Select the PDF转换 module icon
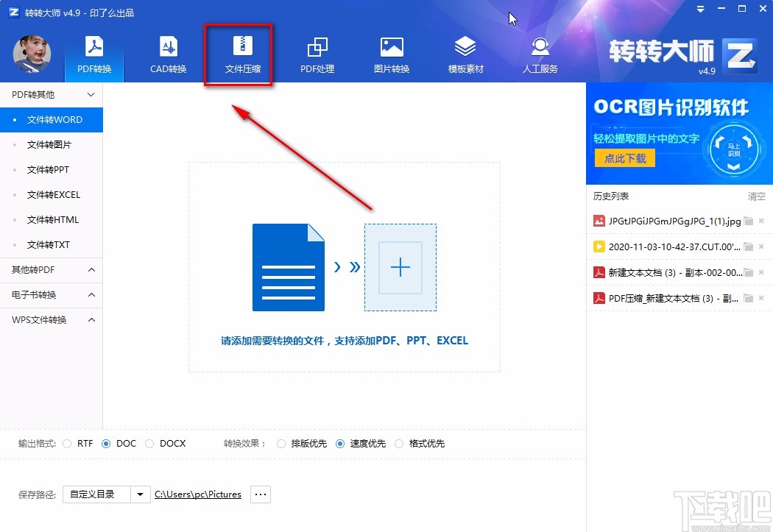This screenshot has height=532, width=773. (93, 54)
